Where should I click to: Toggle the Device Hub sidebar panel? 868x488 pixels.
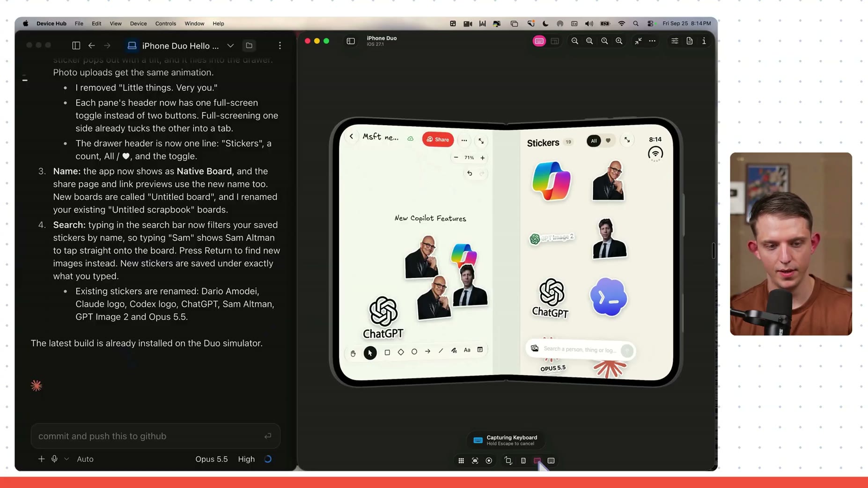[351, 41]
